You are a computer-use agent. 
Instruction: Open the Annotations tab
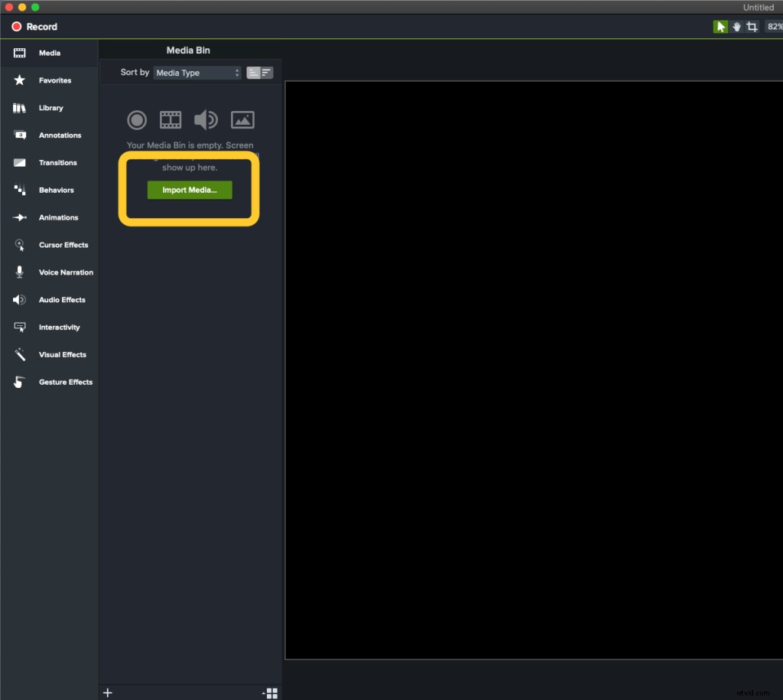[x=19, y=135]
